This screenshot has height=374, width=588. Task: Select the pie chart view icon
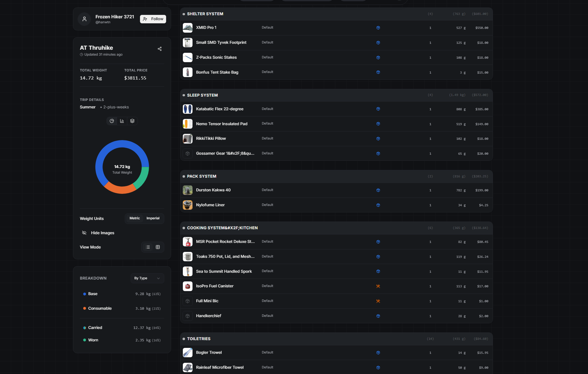tap(112, 121)
